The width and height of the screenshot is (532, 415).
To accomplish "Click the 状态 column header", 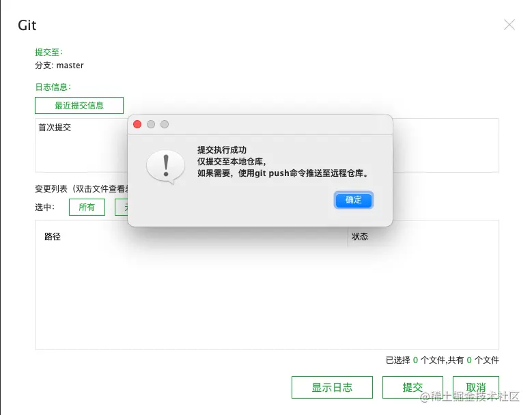I will [360, 237].
